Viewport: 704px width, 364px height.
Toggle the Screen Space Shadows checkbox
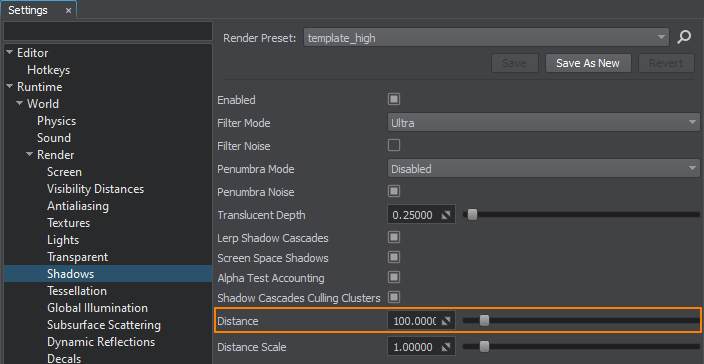point(394,257)
